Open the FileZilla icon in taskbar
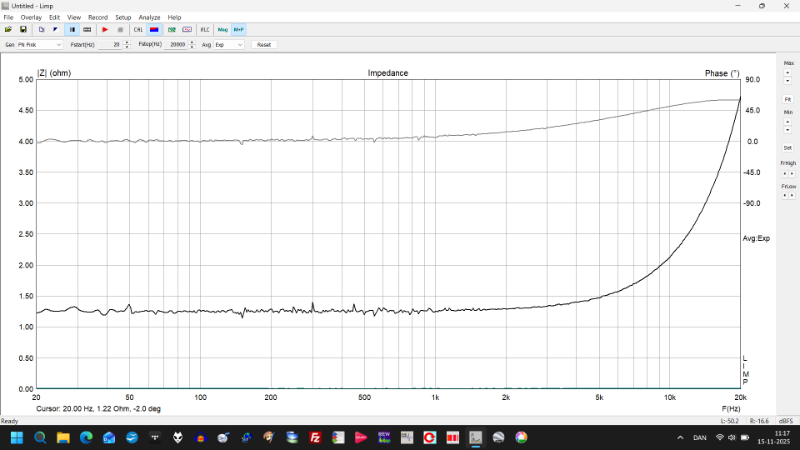The height and width of the screenshot is (450, 800). [314, 438]
